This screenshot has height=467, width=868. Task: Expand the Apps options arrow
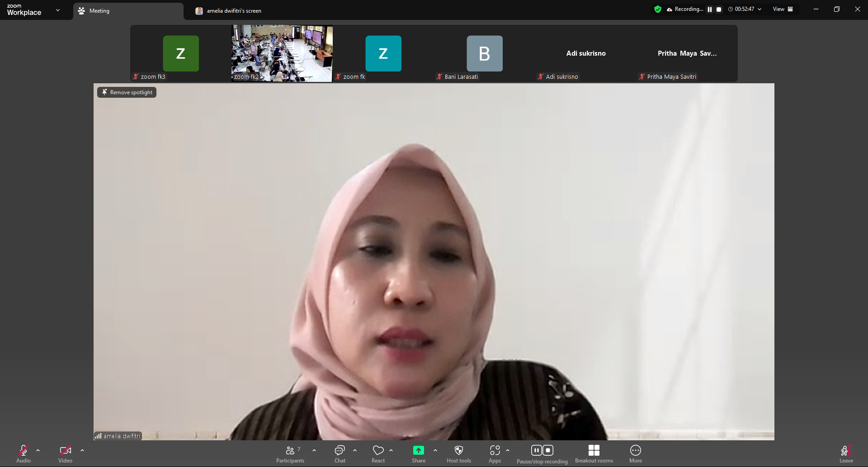point(508,451)
